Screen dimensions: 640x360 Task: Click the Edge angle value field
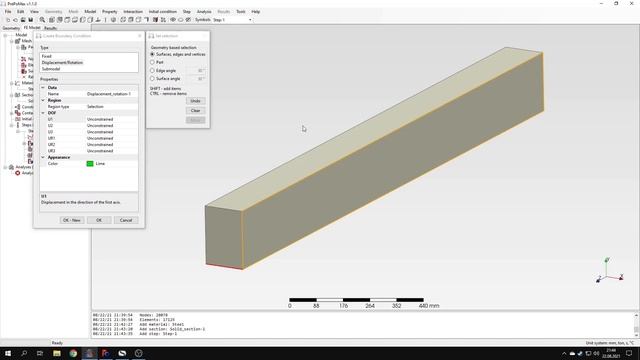point(196,71)
